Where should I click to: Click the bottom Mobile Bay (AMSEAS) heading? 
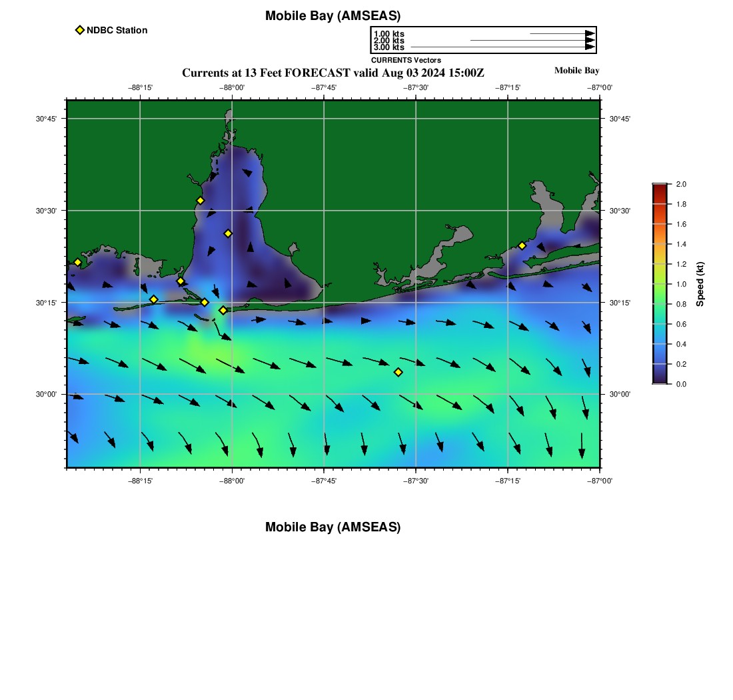(333, 527)
